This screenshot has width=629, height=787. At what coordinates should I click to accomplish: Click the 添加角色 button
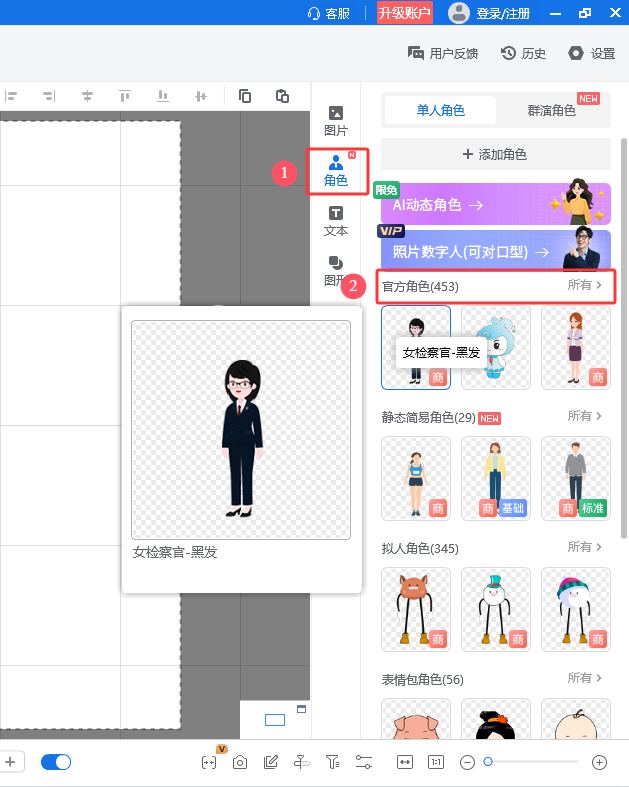[x=495, y=154]
